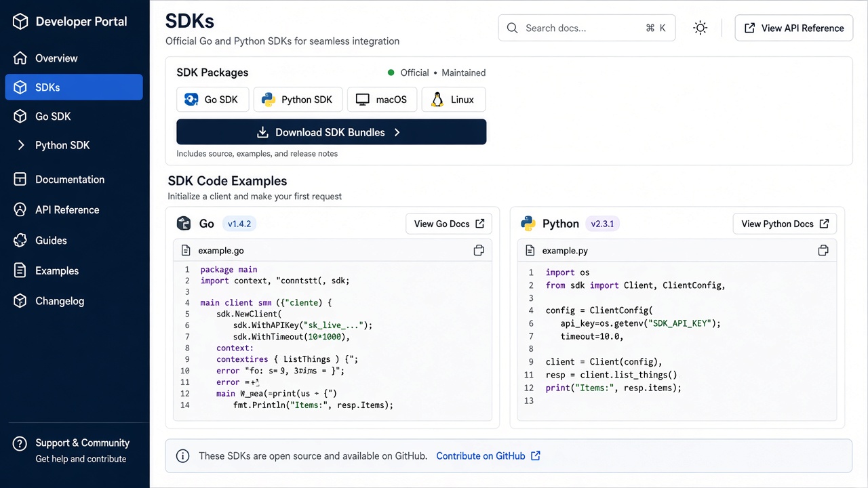
Task: Click the Guides sidebar icon
Action: [20, 241]
